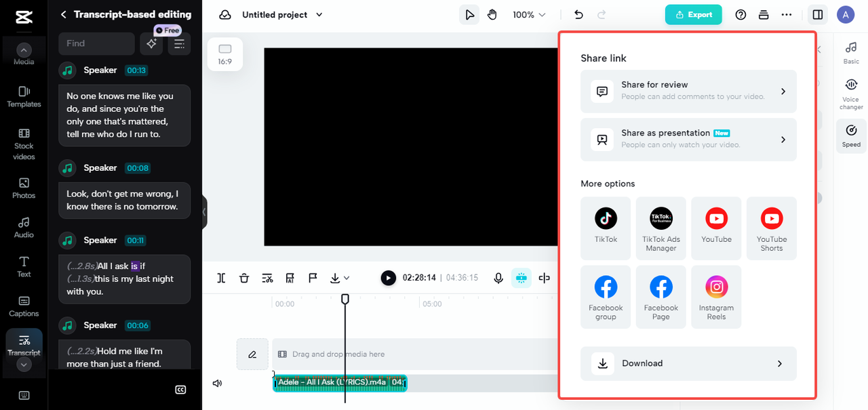Image resolution: width=868 pixels, height=410 pixels.
Task: Open the help question mark icon
Action: tap(741, 15)
